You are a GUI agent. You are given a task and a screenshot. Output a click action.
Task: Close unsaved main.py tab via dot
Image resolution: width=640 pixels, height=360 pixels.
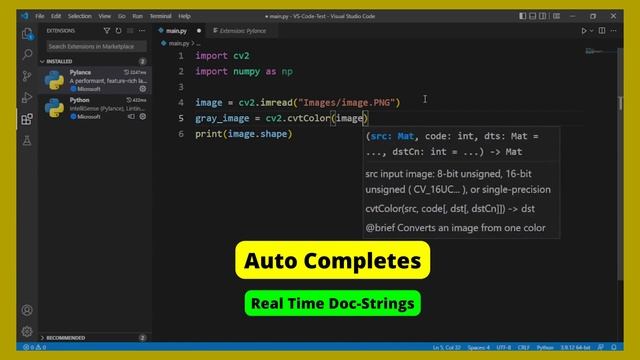click(199, 31)
